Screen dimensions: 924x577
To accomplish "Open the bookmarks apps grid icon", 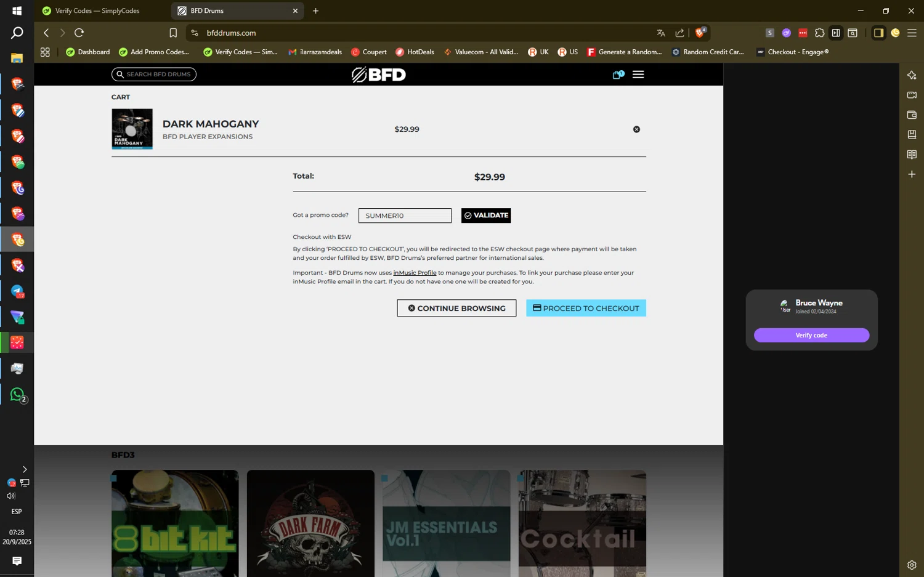I will pos(45,52).
